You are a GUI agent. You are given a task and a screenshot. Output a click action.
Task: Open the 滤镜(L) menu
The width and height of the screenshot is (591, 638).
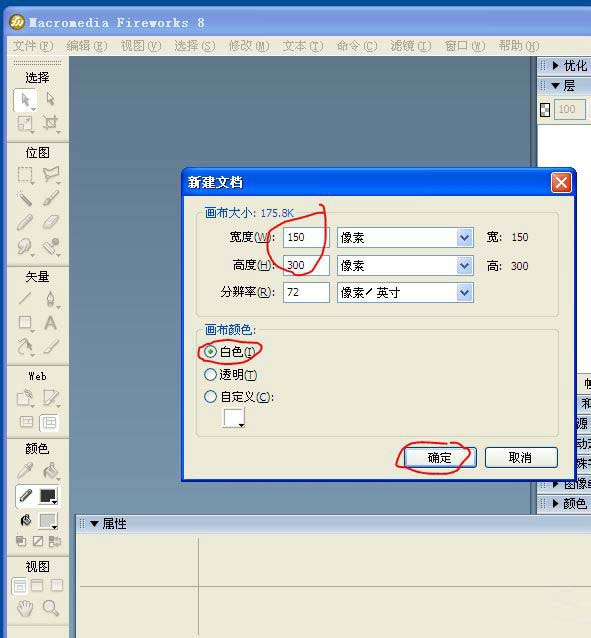[x=410, y=46]
